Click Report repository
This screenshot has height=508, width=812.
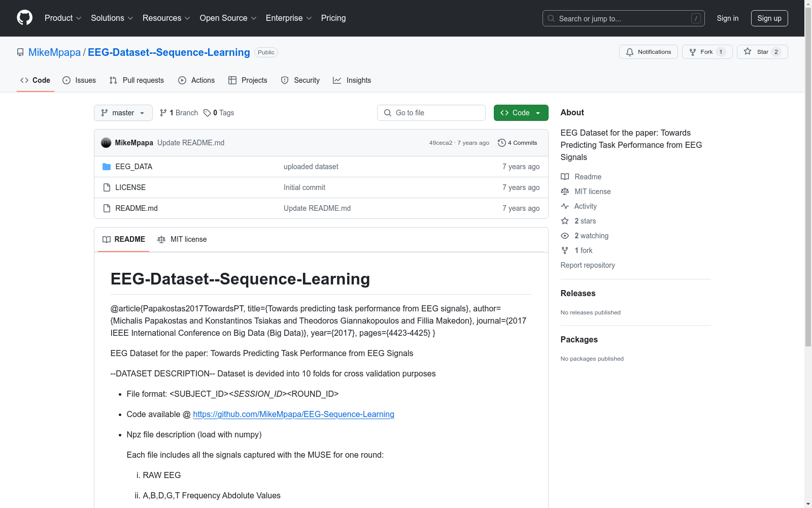588,265
